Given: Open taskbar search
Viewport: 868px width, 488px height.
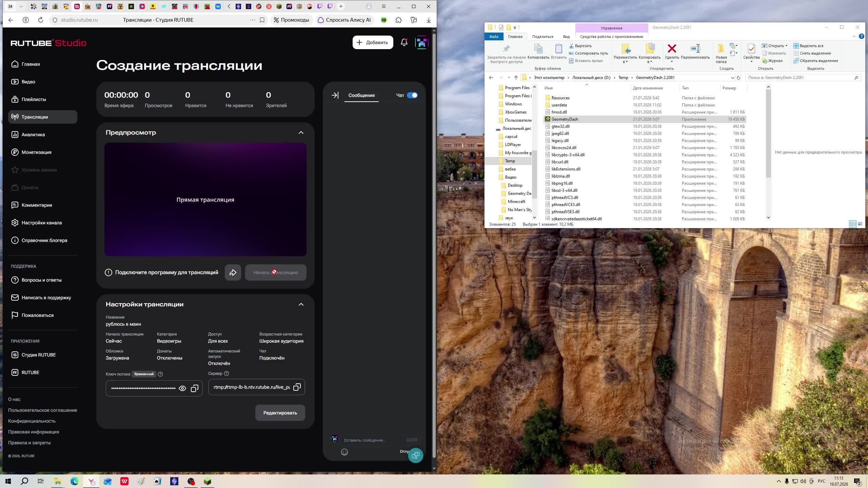Looking at the screenshot, I should pos(24,481).
